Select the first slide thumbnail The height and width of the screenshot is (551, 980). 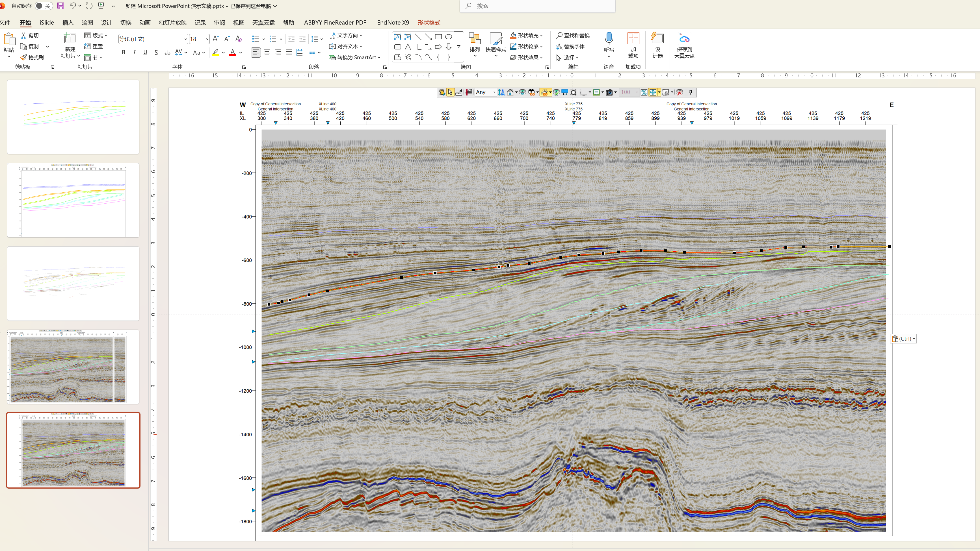pos(73,117)
